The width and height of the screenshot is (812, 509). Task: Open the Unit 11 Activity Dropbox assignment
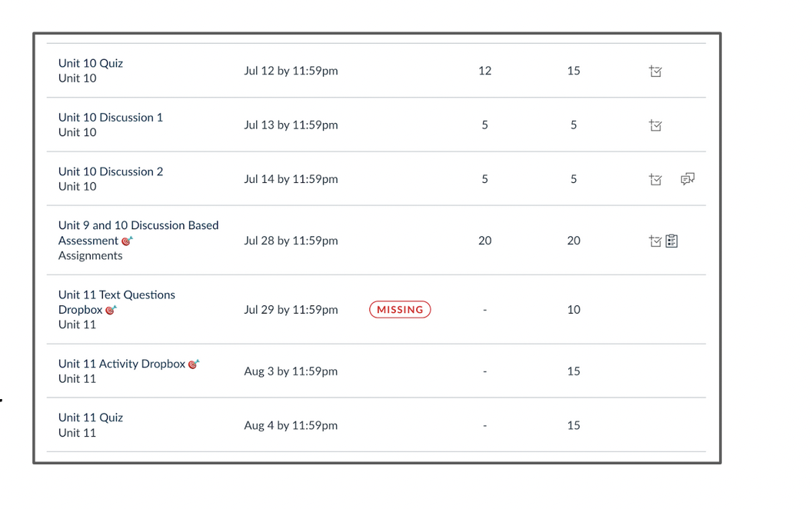point(121,364)
